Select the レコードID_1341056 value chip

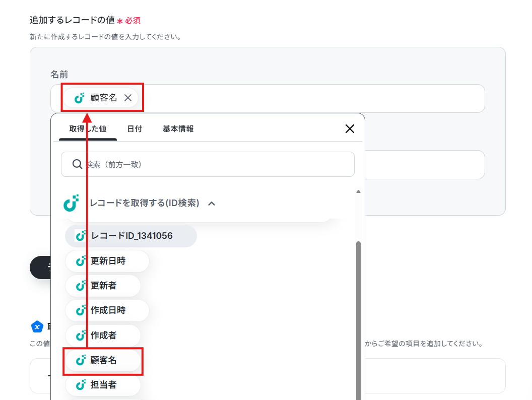131,236
